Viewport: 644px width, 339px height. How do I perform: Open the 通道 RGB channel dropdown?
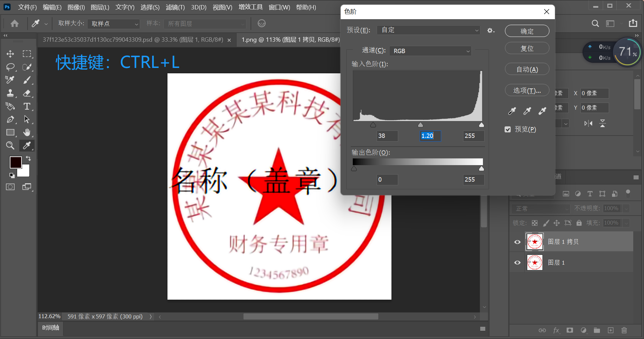430,51
